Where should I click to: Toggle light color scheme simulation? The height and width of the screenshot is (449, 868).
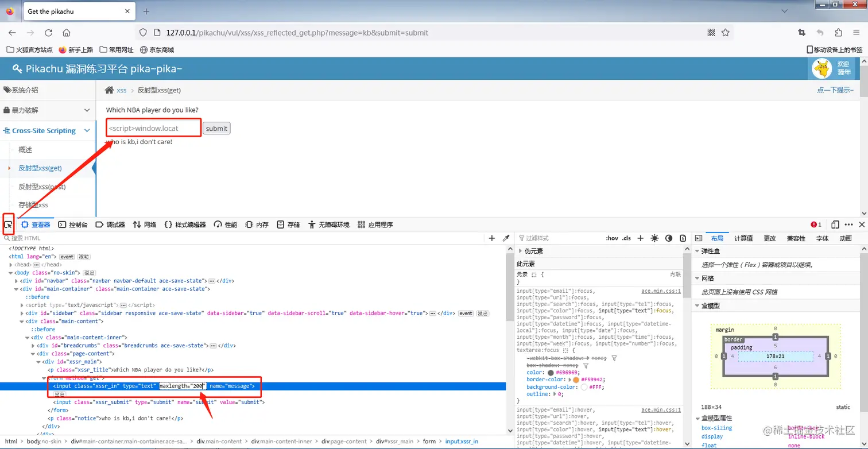pos(654,238)
